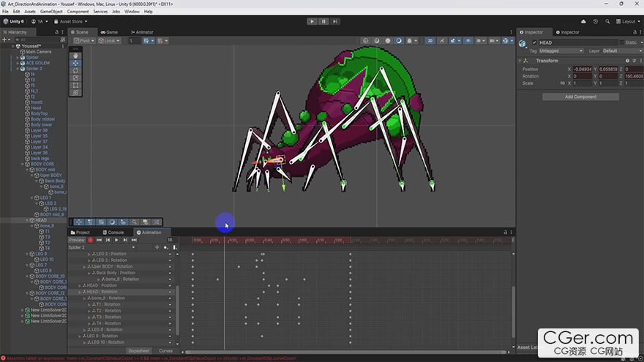The image size is (644, 362).
Task: Click the property list vertical scrollbar
Action: click(x=177, y=310)
